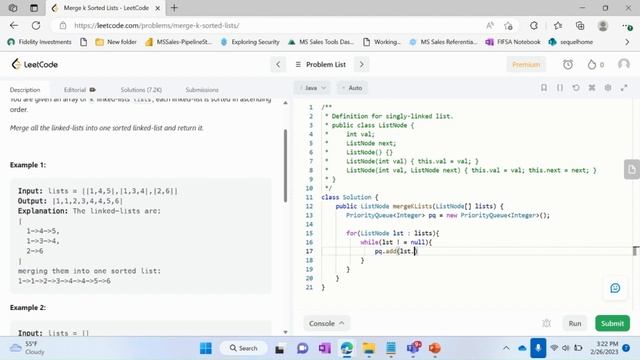The image size is (640, 360).
Task: Reload the page with refresh icon
Action: [36, 25]
